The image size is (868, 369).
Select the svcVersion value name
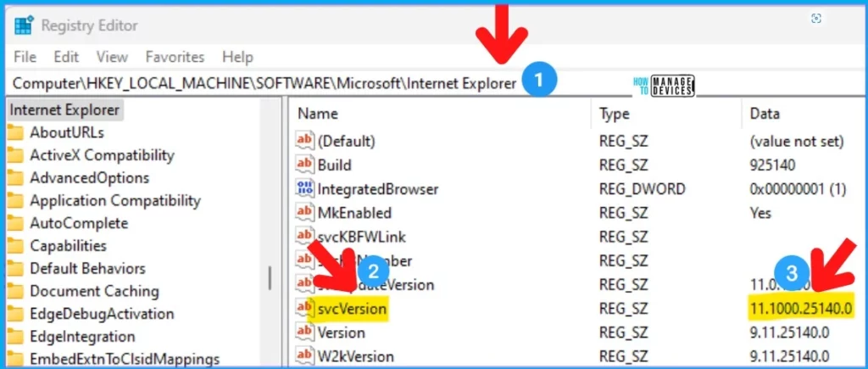352,309
